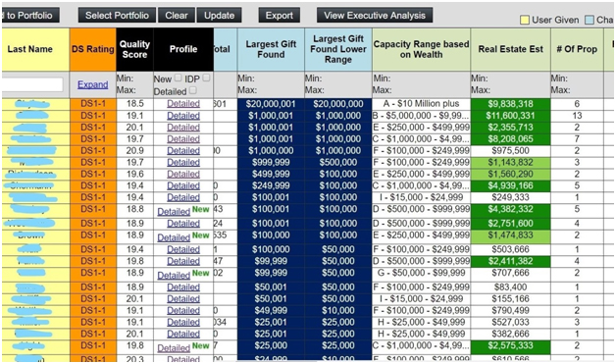616x364 pixels.
Task: Tick the Detailed profile filter checkbox
Action: tap(192, 90)
